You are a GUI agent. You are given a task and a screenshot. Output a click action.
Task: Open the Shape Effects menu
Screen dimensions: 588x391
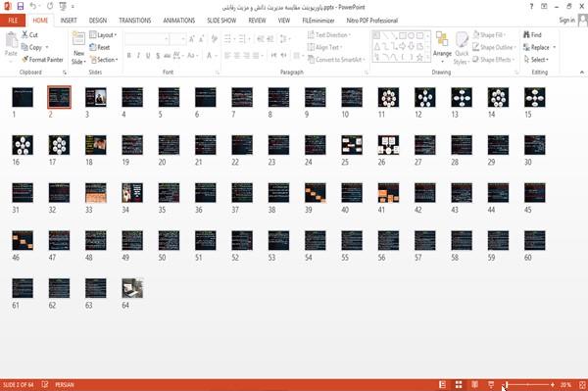coord(494,59)
